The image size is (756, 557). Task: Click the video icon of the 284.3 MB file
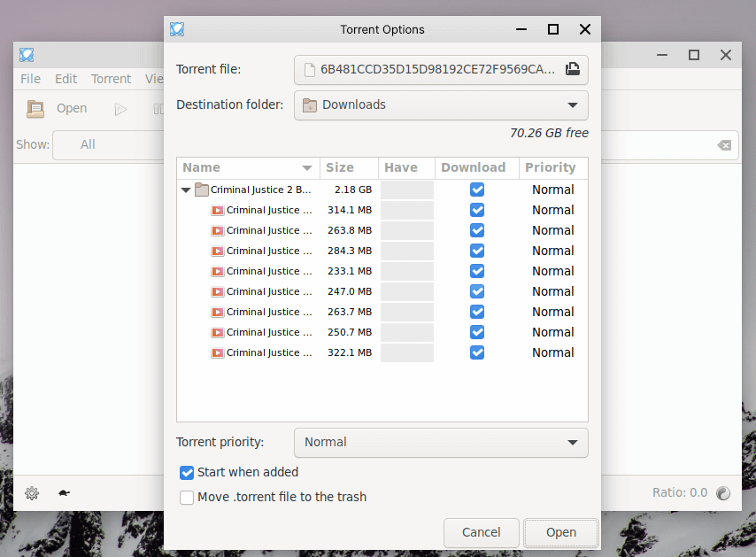pos(218,251)
